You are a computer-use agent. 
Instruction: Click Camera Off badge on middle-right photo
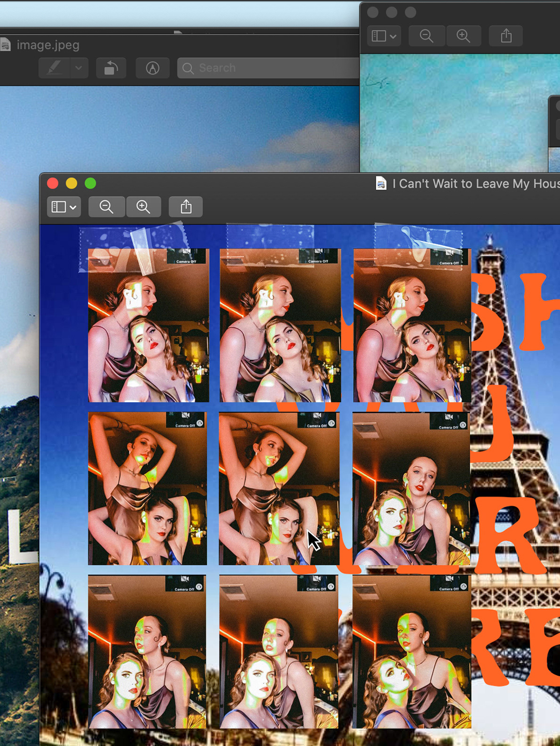(449, 421)
